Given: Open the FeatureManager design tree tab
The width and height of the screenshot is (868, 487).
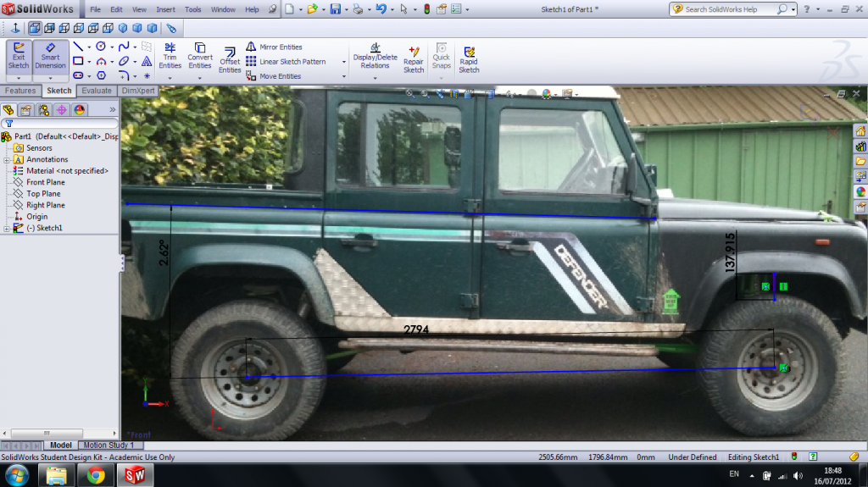Looking at the screenshot, I should coord(8,109).
